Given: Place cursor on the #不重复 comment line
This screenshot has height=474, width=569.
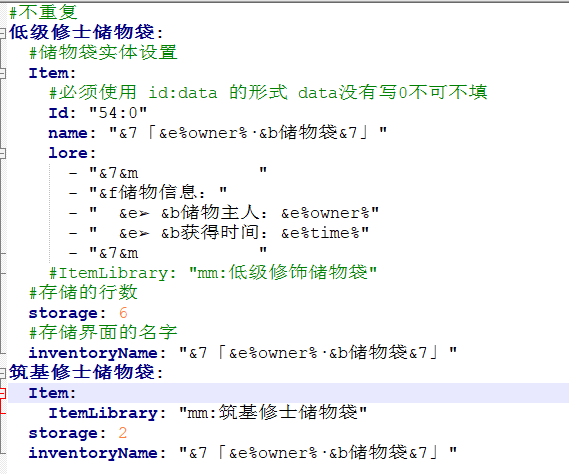Looking at the screenshot, I should [43, 12].
